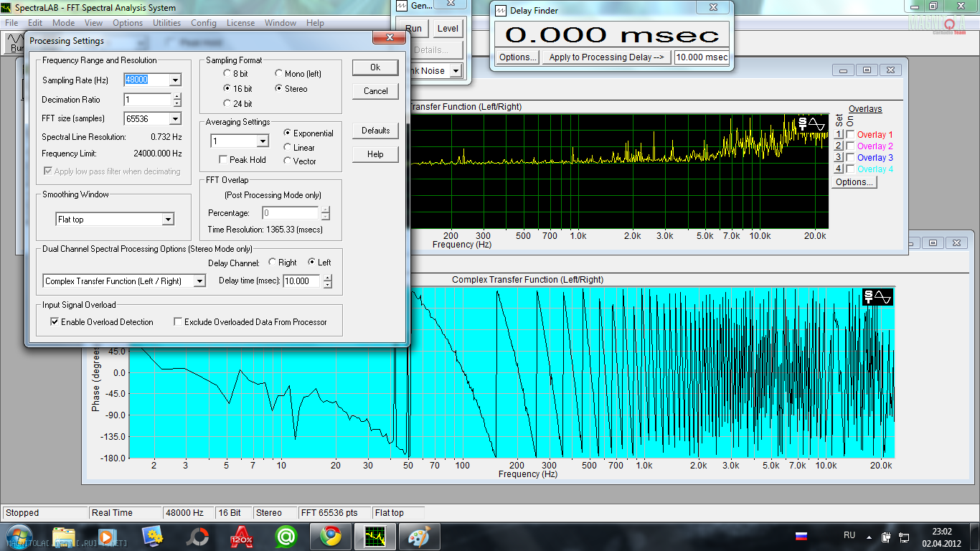The image size is (980, 551).
Task: Switch to Paint in the taskbar
Action: [x=420, y=537]
